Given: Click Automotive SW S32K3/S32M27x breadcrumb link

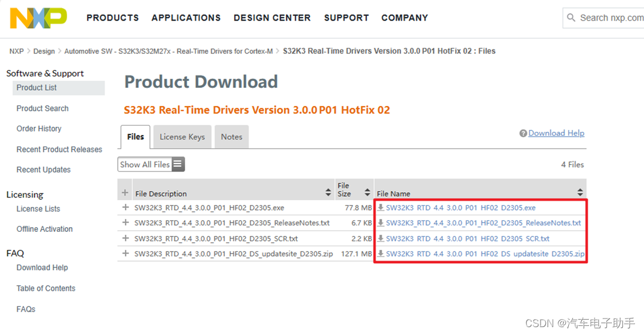Looking at the screenshot, I should pos(168,51).
